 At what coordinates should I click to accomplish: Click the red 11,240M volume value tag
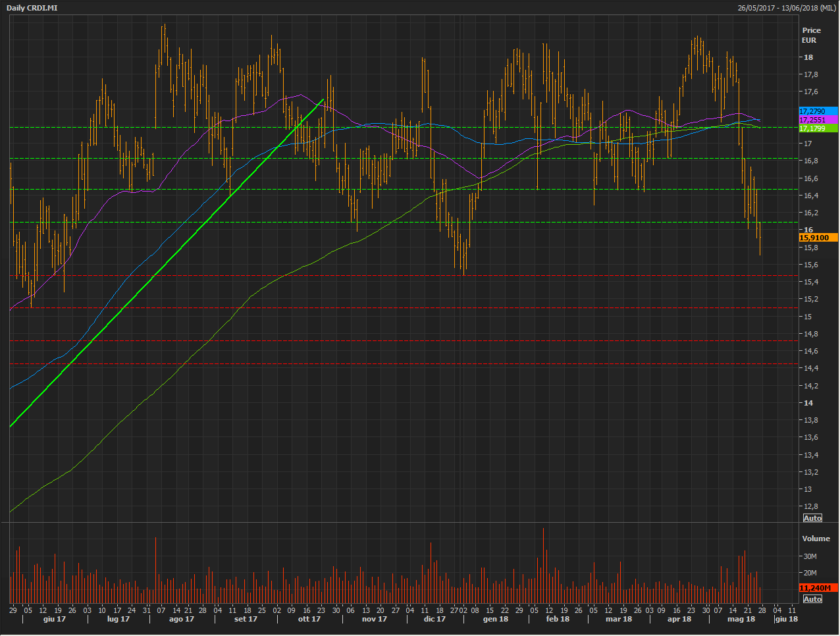click(x=818, y=588)
